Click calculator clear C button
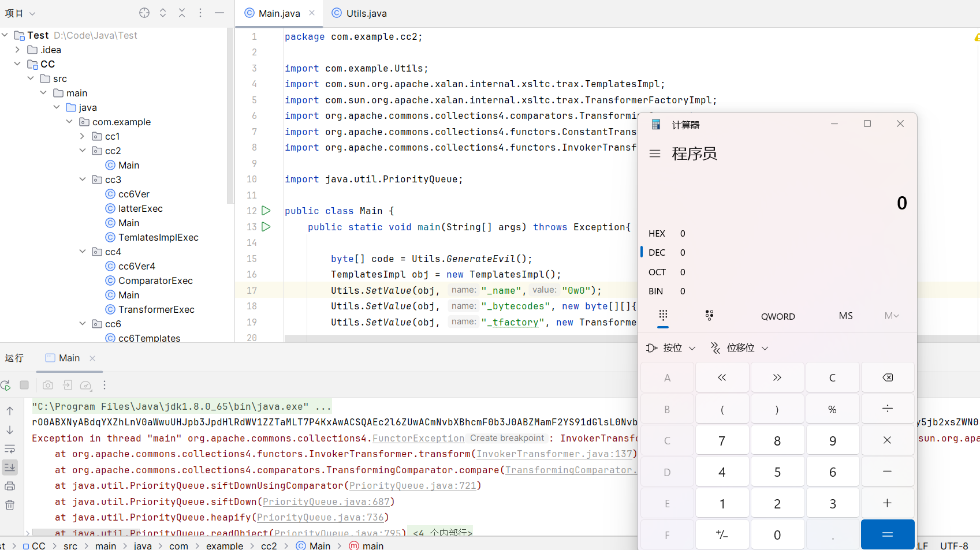Image resolution: width=980 pixels, height=550 pixels. coord(832,377)
